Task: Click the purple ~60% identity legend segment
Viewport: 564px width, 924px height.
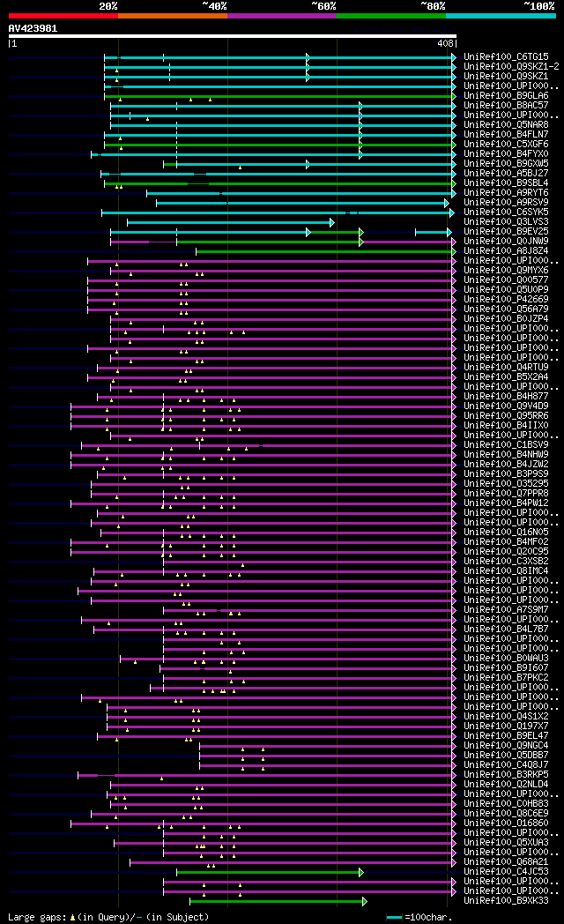Action: [282, 16]
